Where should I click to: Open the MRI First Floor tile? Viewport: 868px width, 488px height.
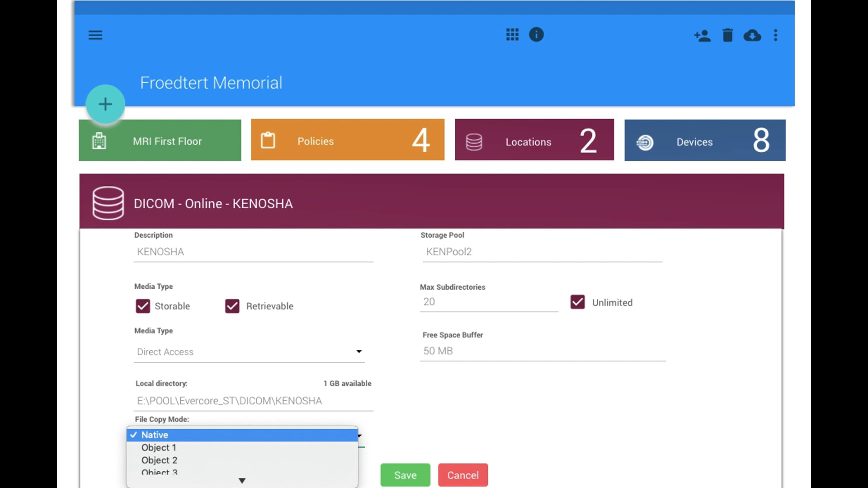pos(160,140)
